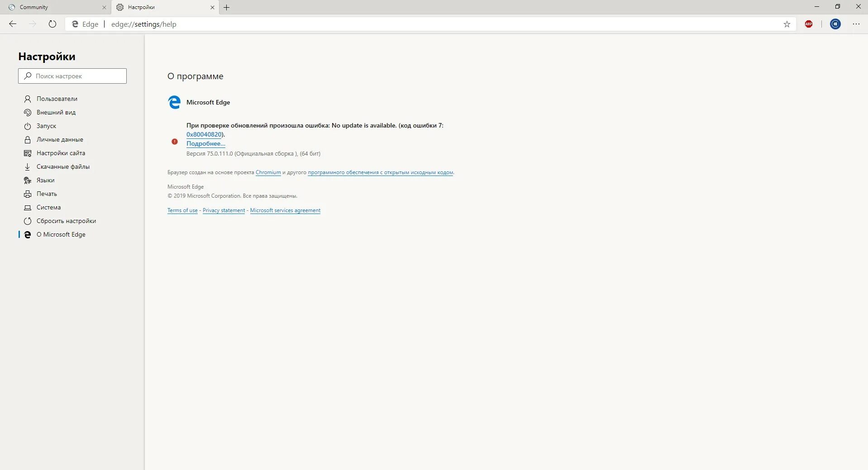Viewport: 868px width, 470px height.
Task: Click the Edge site identity icon in address bar
Action: pyautogui.click(x=76, y=24)
